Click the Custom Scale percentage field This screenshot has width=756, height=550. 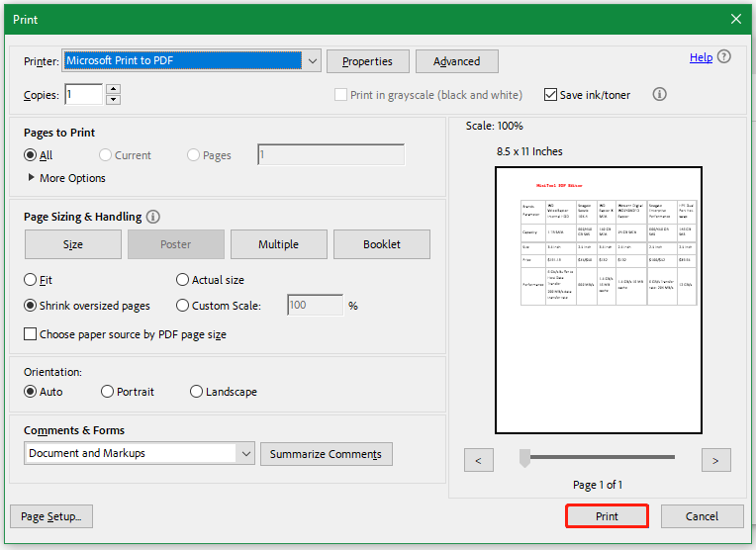(316, 305)
